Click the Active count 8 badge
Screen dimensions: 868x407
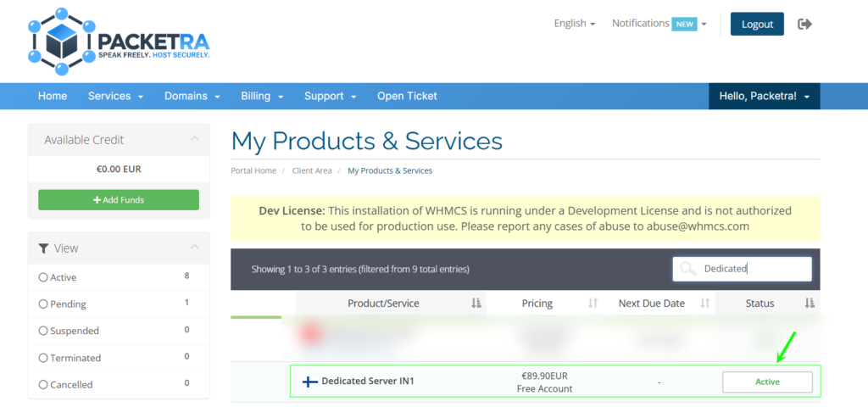pyautogui.click(x=186, y=276)
